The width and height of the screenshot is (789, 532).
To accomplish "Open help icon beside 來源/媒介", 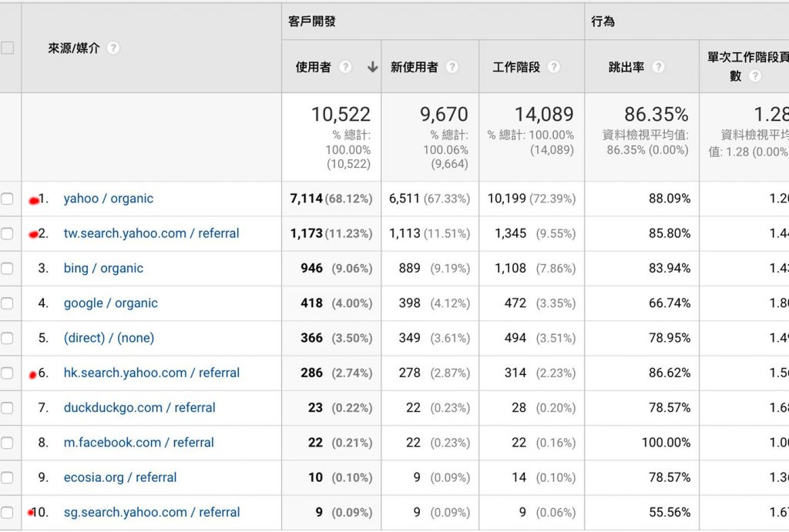I will pos(113,48).
